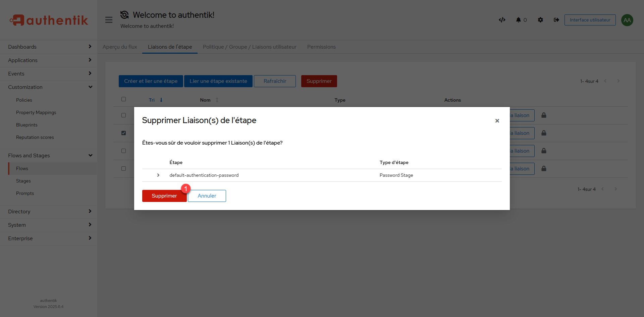Check the third row binding checkbox
The height and width of the screenshot is (317, 644).
[x=124, y=151]
